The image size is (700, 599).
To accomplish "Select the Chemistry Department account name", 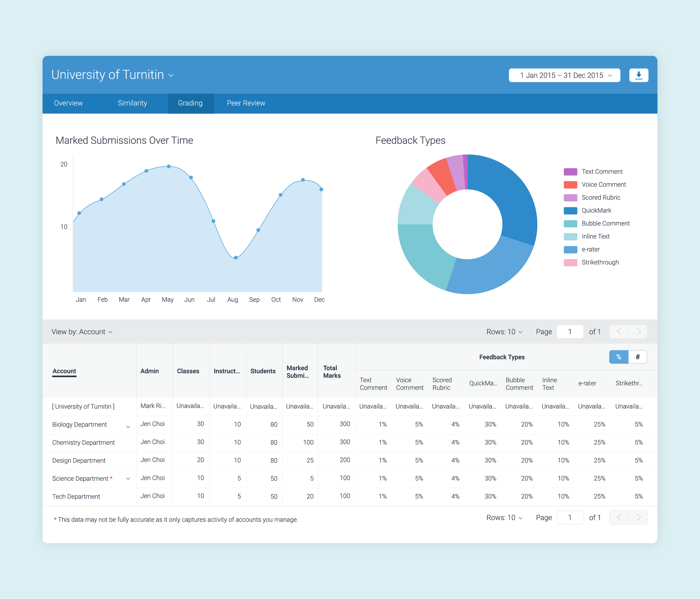I will [x=83, y=442].
